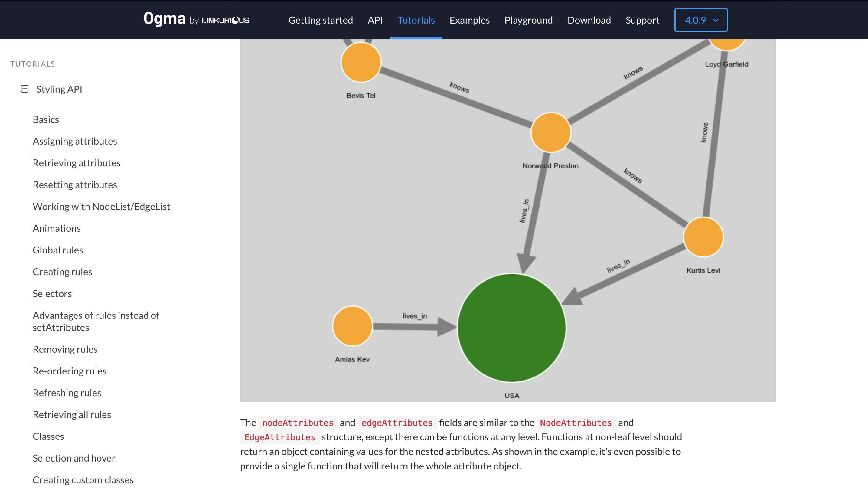Click the Download navigation button

[x=589, y=20]
